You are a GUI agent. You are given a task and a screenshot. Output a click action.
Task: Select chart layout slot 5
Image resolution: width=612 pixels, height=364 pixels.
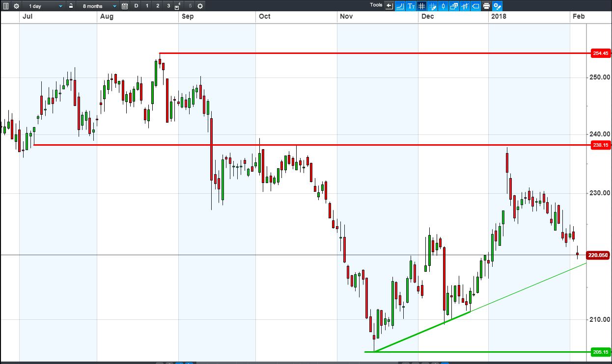pyautogui.click(x=190, y=6)
